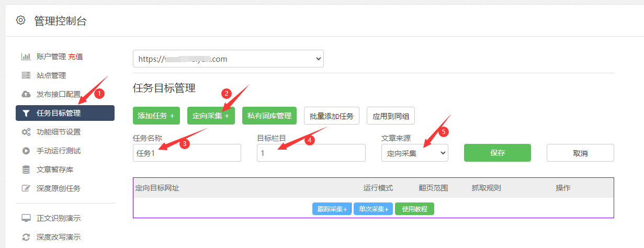The width and height of the screenshot is (644, 248).
Task: Click the edit icon for 深度原创任务
Action: [26, 188]
